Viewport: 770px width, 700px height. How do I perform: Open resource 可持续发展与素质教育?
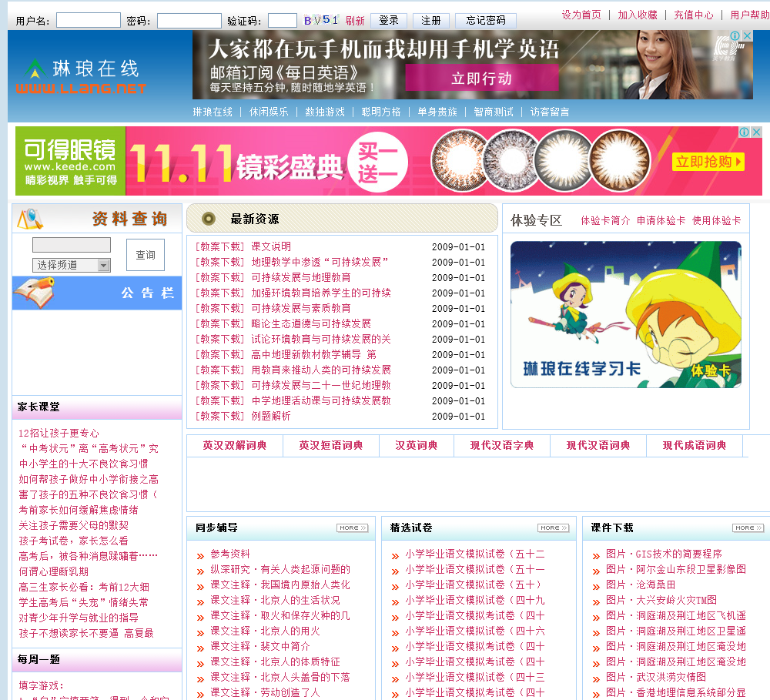[x=301, y=309]
